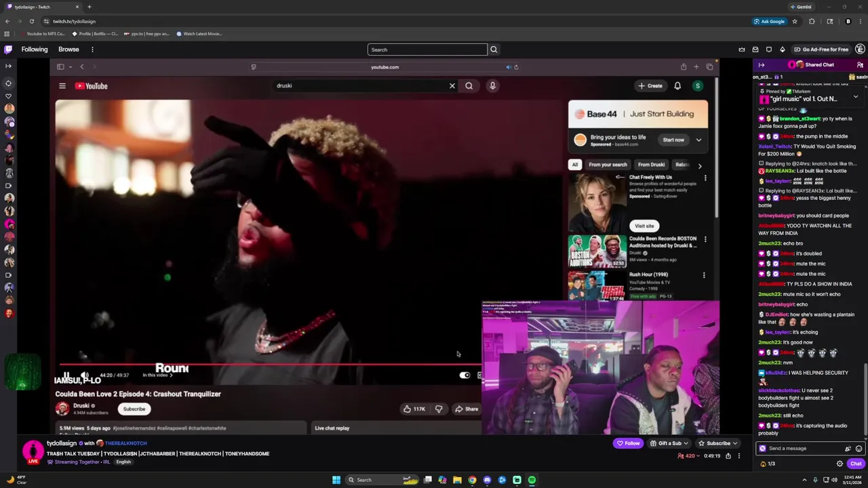Open Twitch notifications inbox icon
Image resolution: width=868 pixels, height=488 pixels.
coord(755,49)
